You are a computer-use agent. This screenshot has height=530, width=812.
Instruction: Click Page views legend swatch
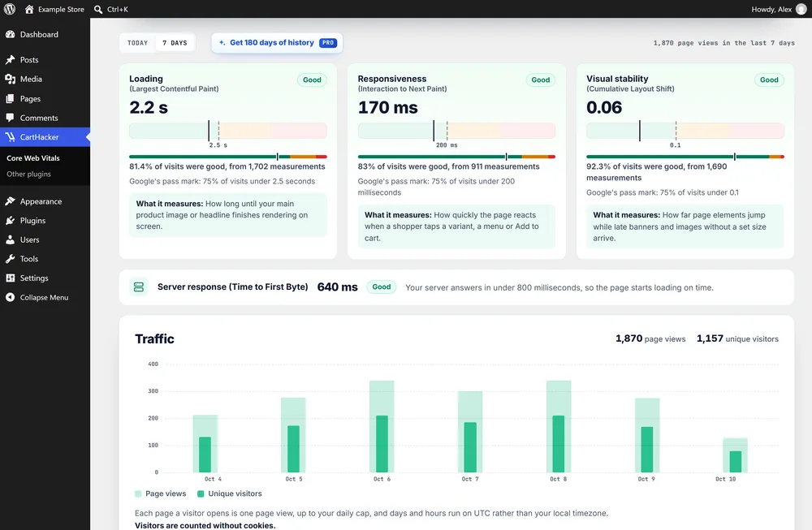(138, 493)
